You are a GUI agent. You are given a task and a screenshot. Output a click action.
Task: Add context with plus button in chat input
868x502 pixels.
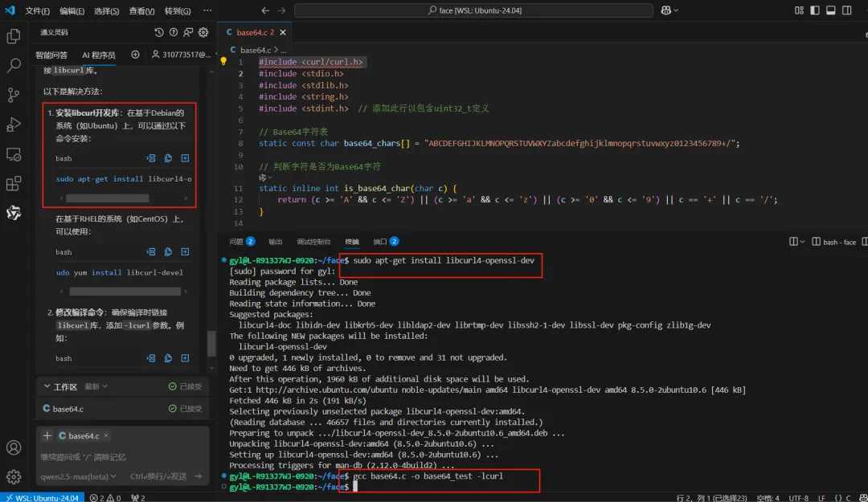click(x=47, y=435)
